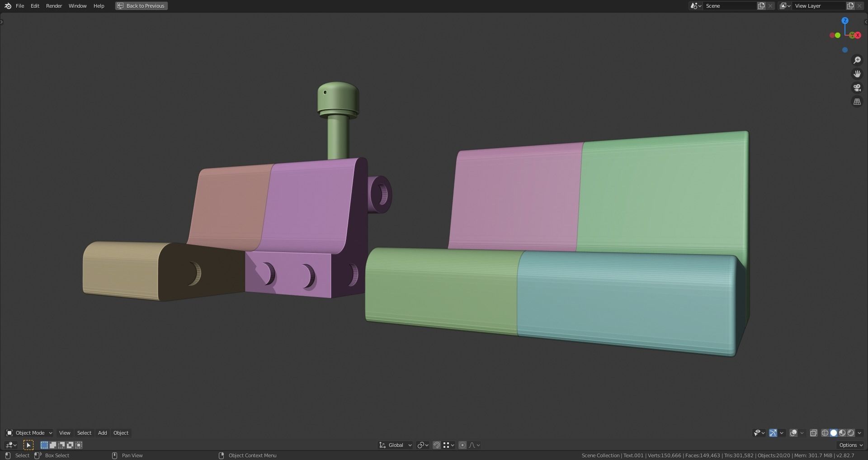Image resolution: width=868 pixels, height=460 pixels.
Task: Open the overlays options dropdown arrow
Action: tap(802, 433)
